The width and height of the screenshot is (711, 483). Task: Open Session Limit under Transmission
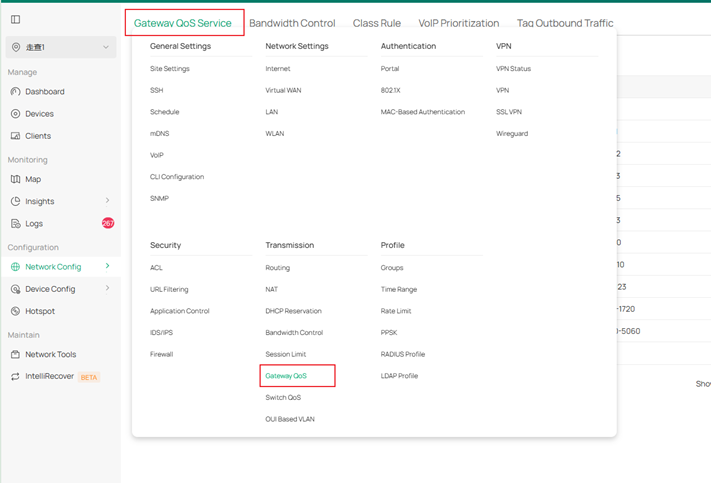pos(286,354)
